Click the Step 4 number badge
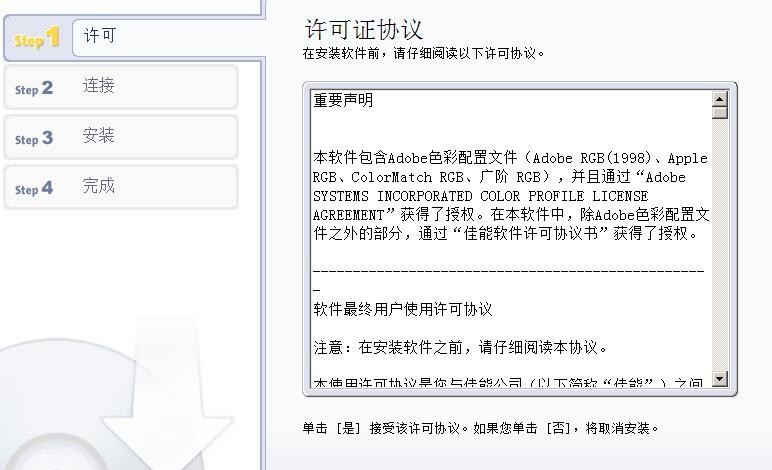772x470 pixels. click(x=33, y=188)
